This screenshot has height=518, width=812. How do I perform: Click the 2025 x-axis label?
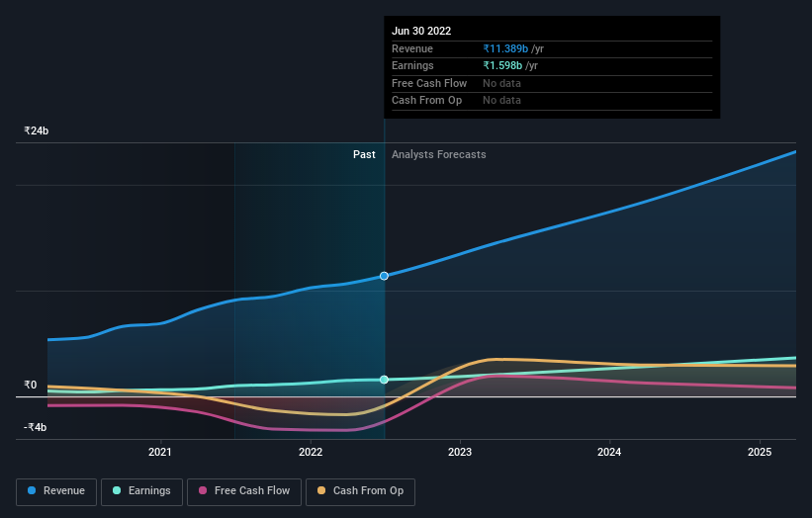click(760, 452)
